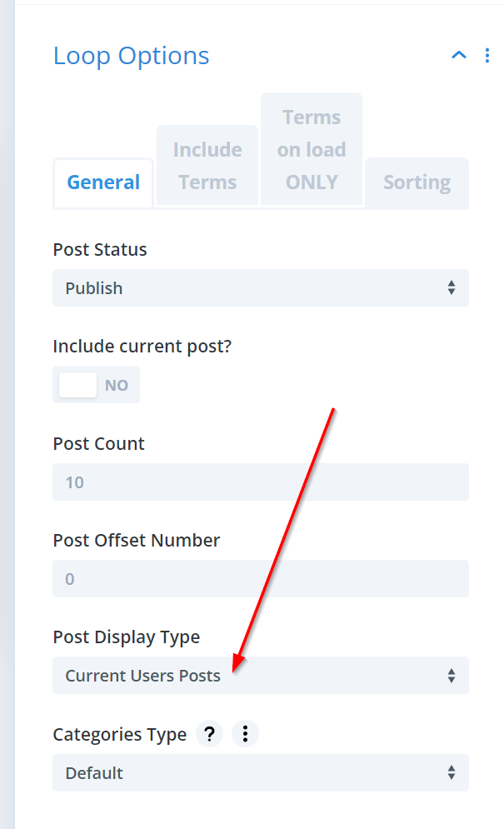Click the Categories Type label
This screenshot has width=504, height=829.
(x=120, y=735)
